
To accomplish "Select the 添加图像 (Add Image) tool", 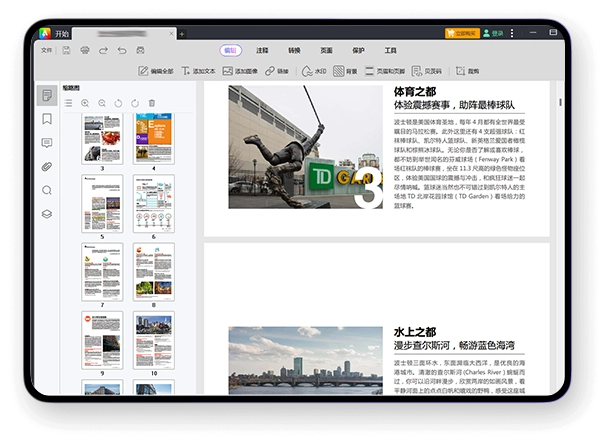I will click(240, 71).
